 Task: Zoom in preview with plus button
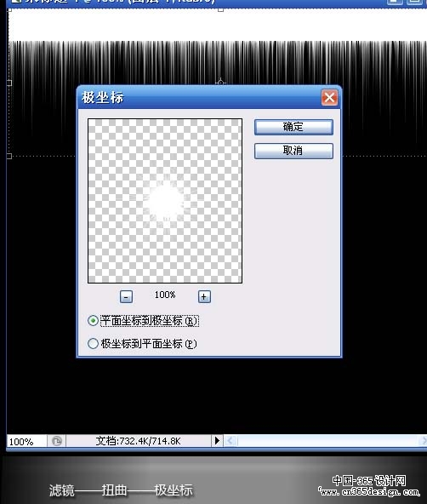[204, 296]
